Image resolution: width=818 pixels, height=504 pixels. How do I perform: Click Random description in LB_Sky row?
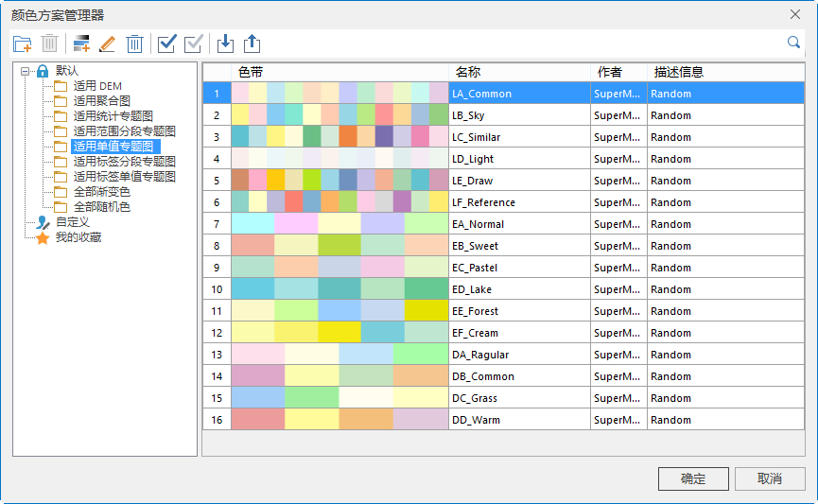pyautogui.click(x=670, y=115)
